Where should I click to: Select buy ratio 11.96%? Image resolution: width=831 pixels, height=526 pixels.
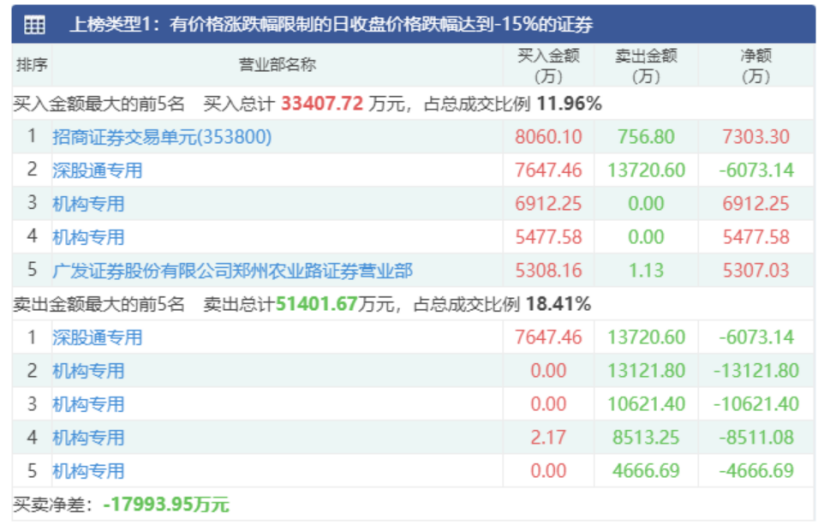569,103
